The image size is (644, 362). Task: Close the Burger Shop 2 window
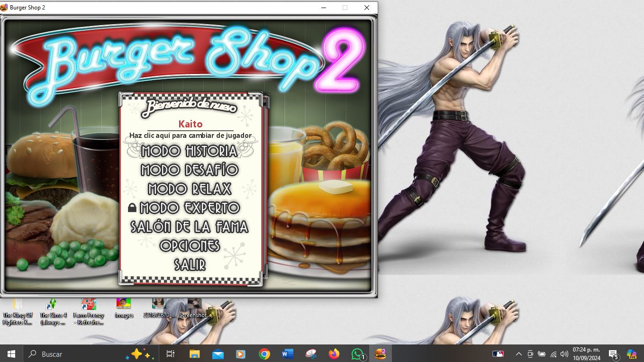point(366,8)
